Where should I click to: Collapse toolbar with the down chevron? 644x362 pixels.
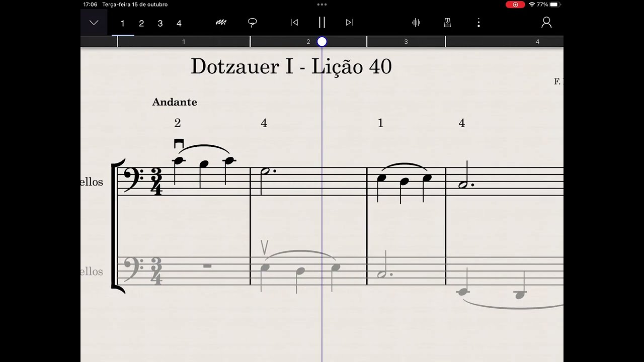(94, 23)
